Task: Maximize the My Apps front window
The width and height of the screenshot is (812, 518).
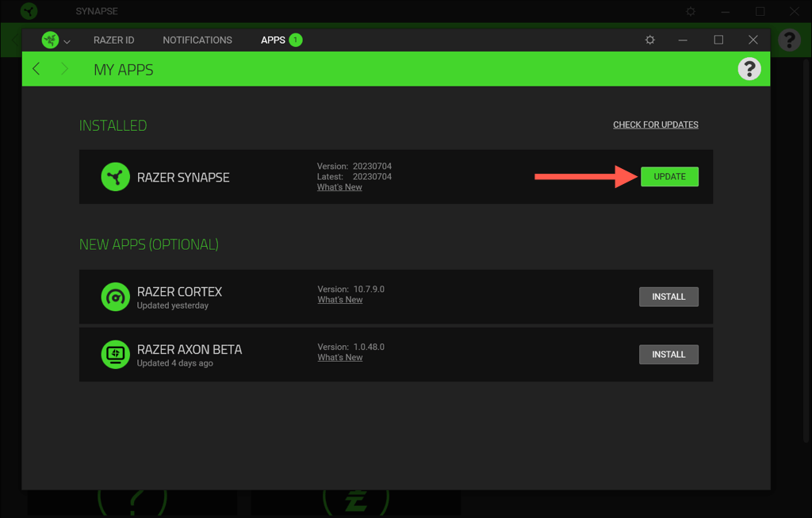Action: pyautogui.click(x=718, y=40)
